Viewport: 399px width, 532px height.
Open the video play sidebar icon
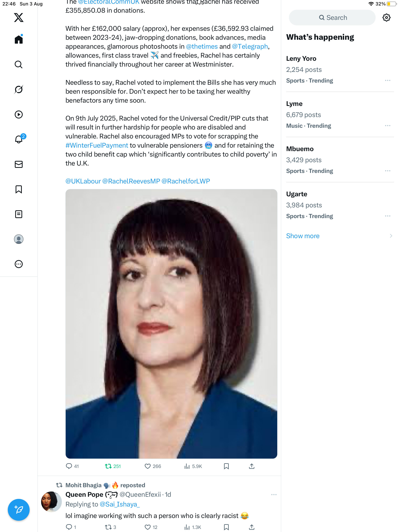coord(19,115)
